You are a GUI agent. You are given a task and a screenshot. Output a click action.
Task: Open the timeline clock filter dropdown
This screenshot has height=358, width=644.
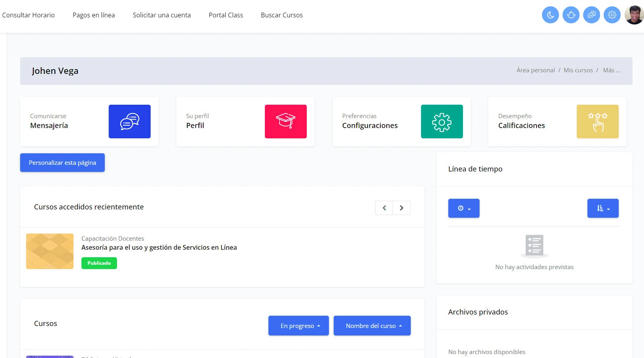tap(464, 208)
